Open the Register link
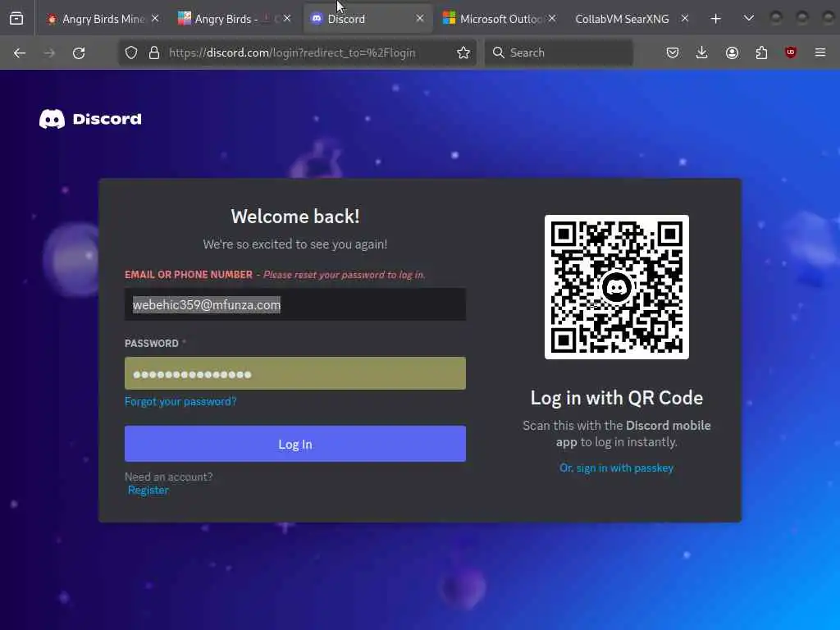Viewport: 840px width, 630px height. pyautogui.click(x=148, y=491)
